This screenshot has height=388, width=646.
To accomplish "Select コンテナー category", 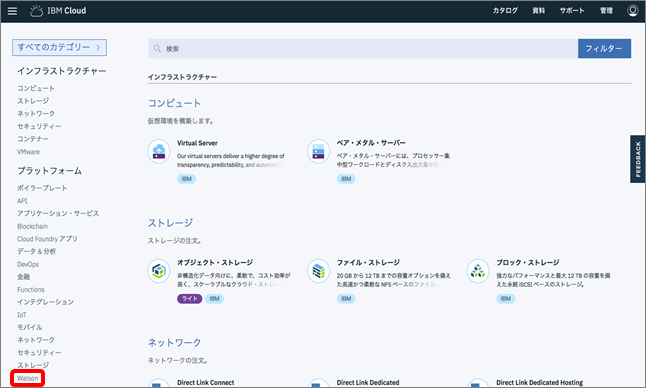I will coord(33,139).
